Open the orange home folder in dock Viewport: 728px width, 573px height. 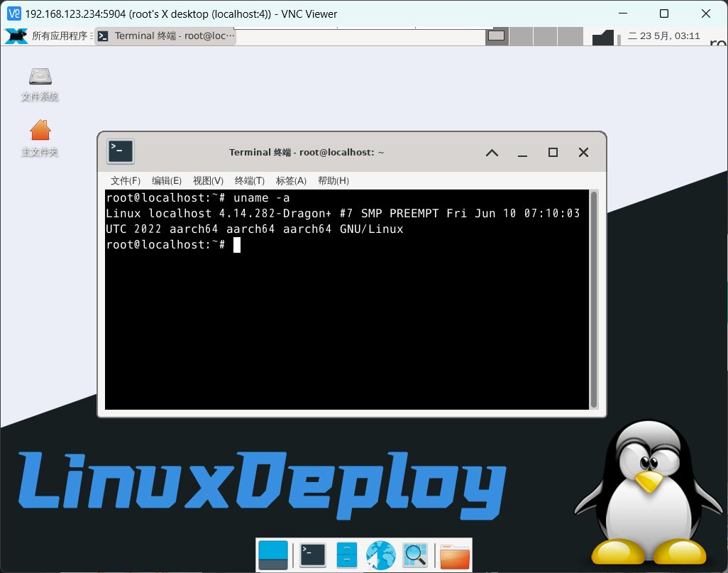click(454, 556)
